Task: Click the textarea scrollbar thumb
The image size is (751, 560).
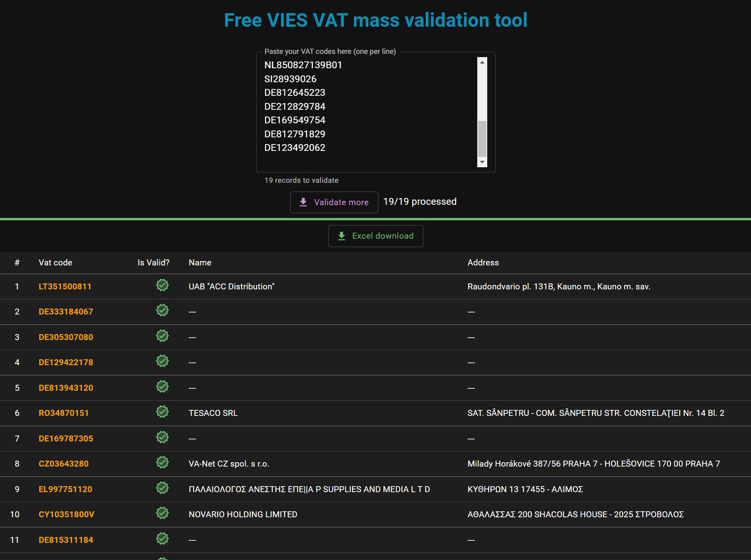Action: (x=482, y=139)
